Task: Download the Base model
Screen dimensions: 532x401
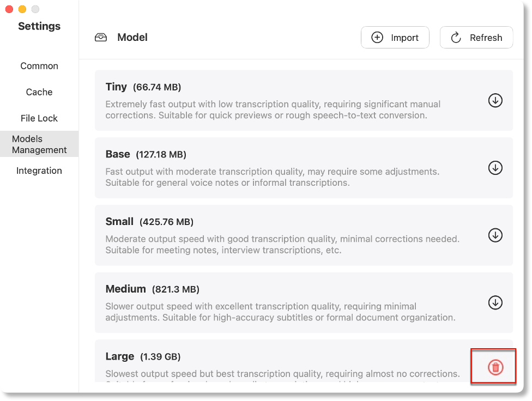Action: [495, 168]
